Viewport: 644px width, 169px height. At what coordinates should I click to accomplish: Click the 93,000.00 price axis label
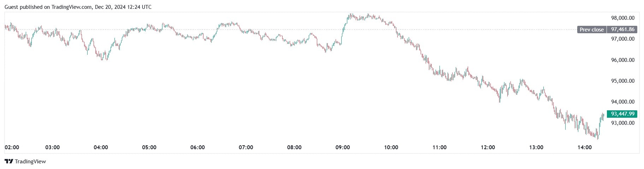click(x=622, y=123)
